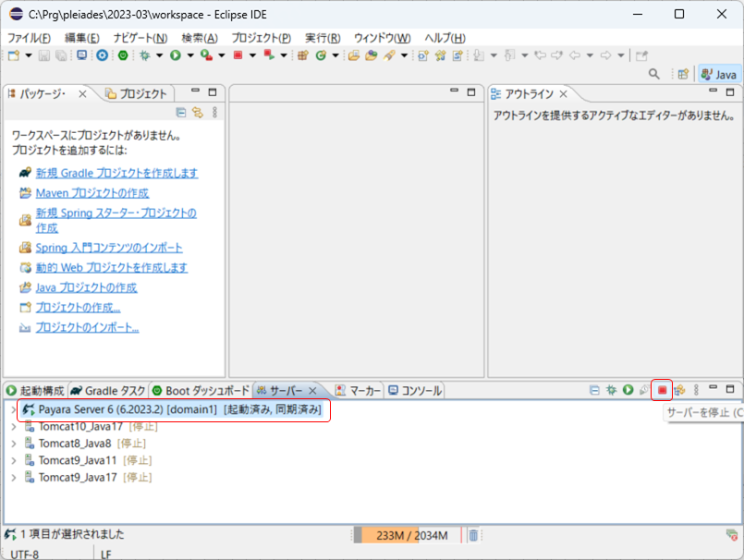Click the New Java Class green C icon

(322, 55)
